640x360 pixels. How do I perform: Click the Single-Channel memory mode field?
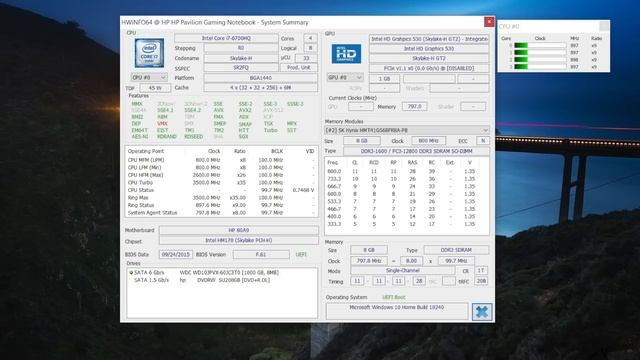(x=402, y=271)
